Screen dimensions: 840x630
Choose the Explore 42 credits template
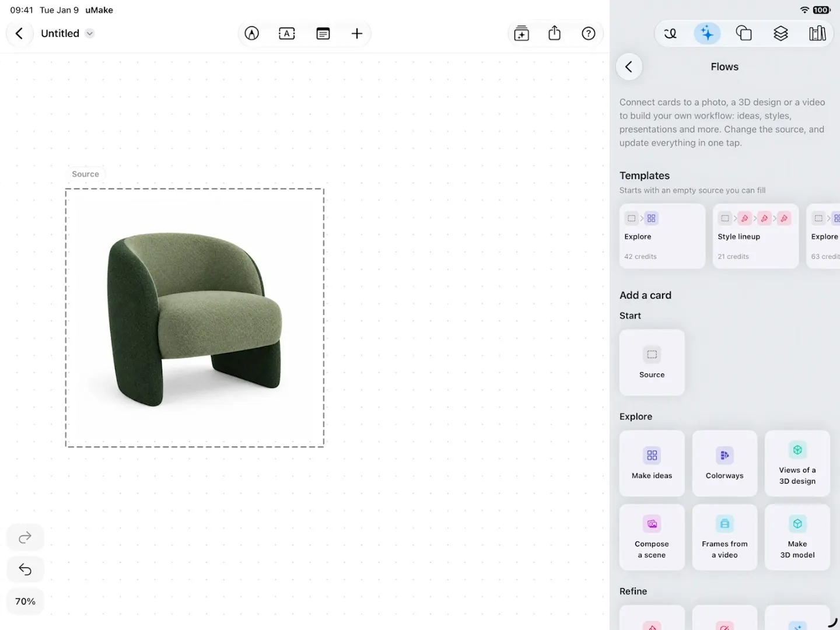tap(662, 236)
